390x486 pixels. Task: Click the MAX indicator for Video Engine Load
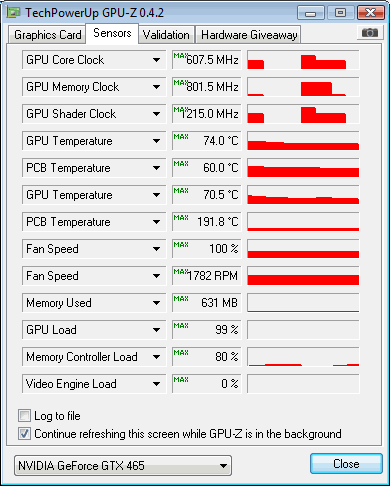tap(181, 380)
